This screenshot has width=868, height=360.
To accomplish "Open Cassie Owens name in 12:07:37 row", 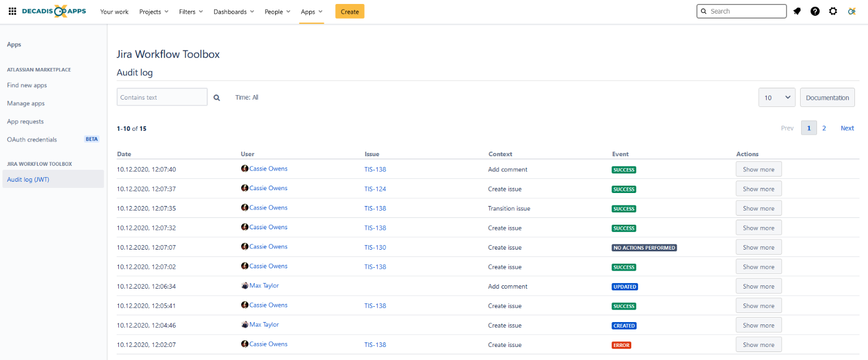I will pos(268,188).
